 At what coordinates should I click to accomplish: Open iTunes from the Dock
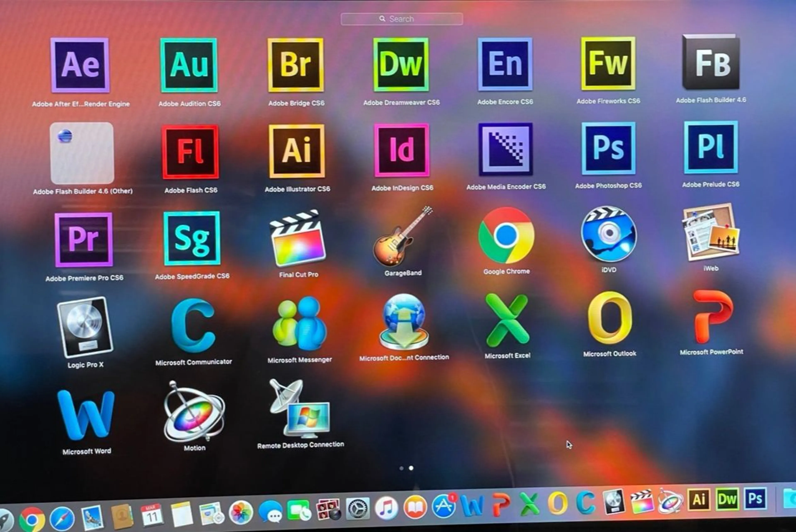pos(386,508)
